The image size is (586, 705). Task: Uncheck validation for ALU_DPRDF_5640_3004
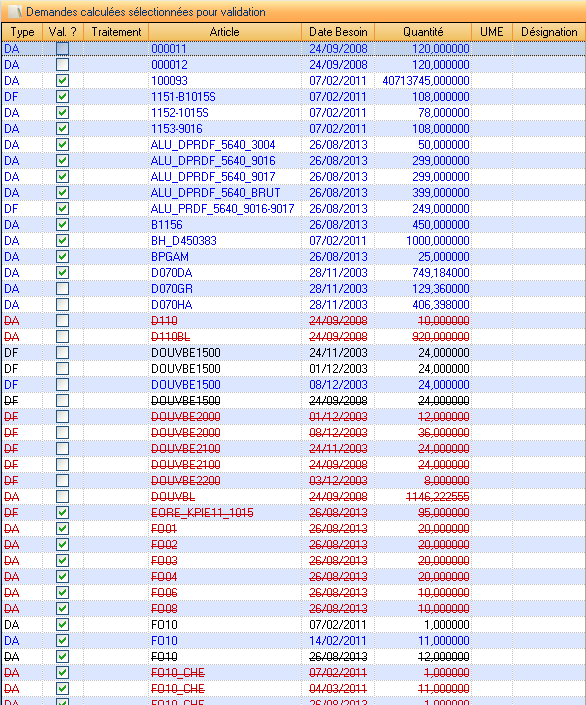(63, 145)
